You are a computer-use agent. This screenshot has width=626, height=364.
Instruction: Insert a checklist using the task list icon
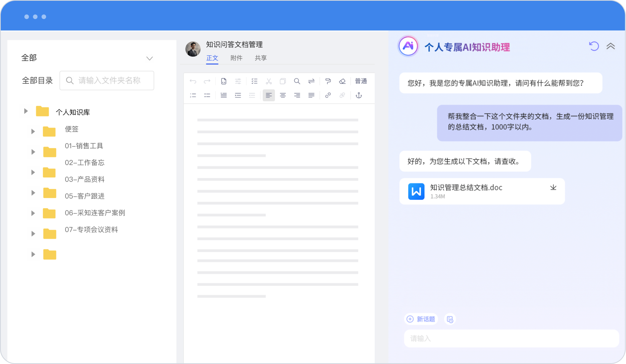[254, 81]
